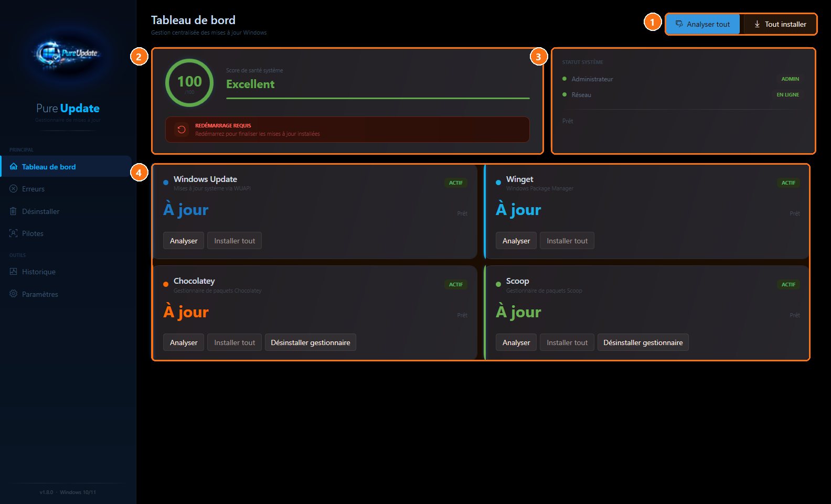The width and height of the screenshot is (831, 504).
Task: Click the Winget card title
Action: click(x=519, y=179)
